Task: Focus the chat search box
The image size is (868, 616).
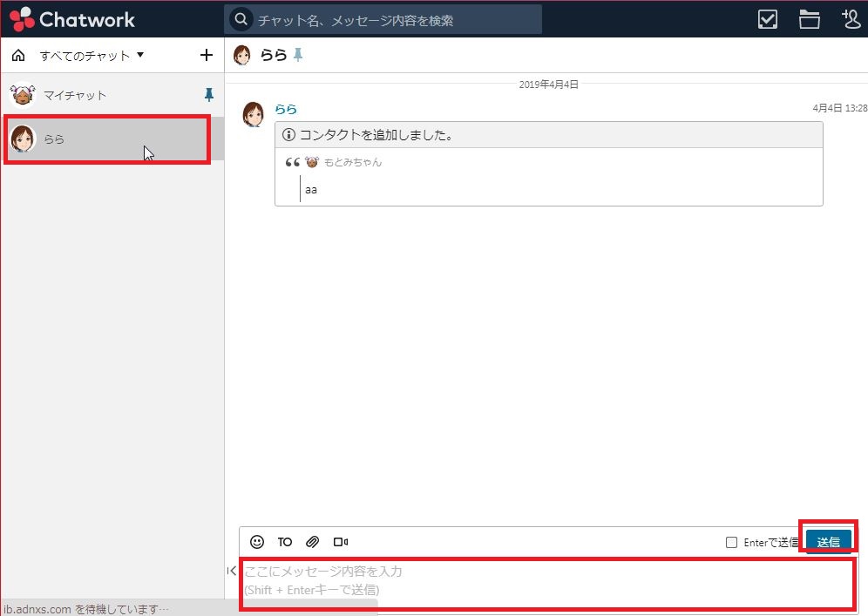Action: click(392, 19)
